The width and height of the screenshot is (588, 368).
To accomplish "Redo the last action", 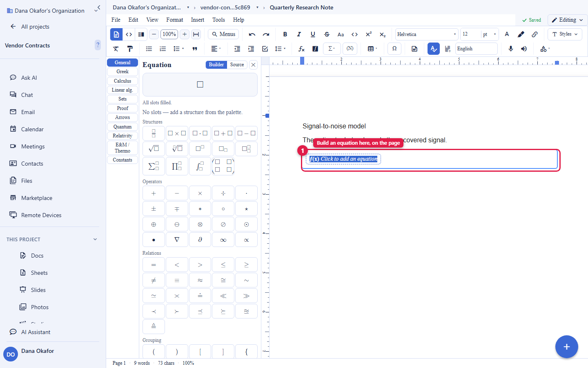I will [x=266, y=34].
